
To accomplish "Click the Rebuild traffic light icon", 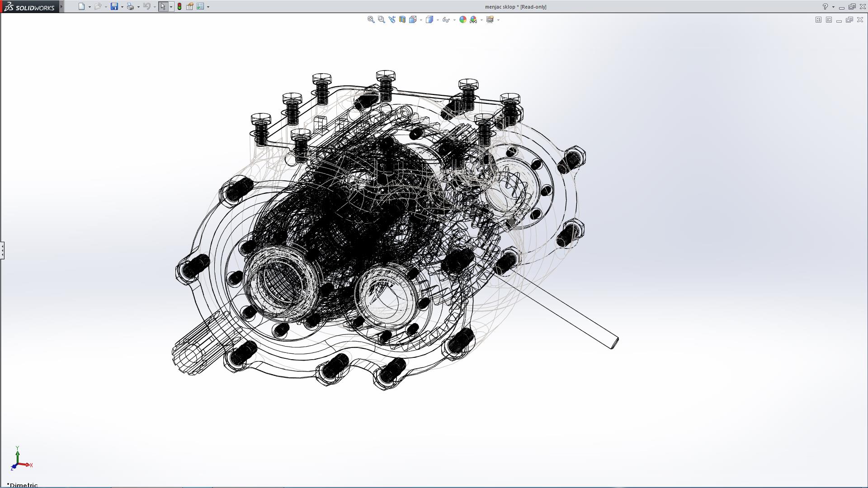I will click(x=179, y=6).
